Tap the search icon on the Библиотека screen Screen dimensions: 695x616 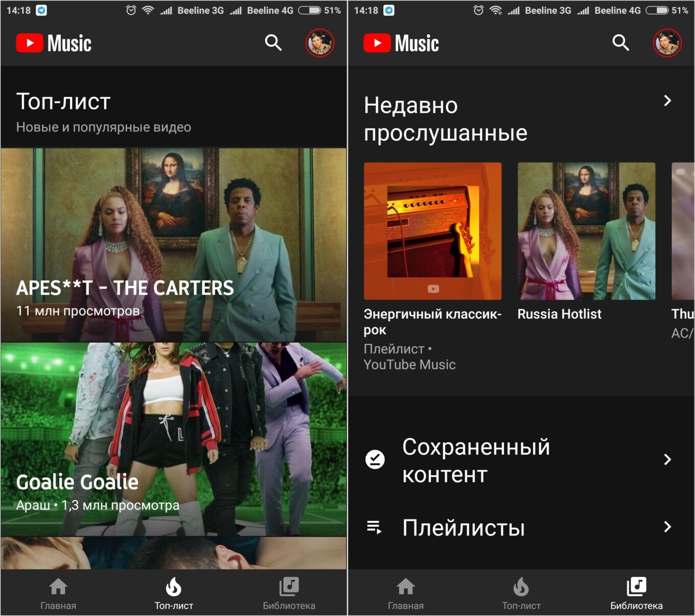[x=621, y=43]
